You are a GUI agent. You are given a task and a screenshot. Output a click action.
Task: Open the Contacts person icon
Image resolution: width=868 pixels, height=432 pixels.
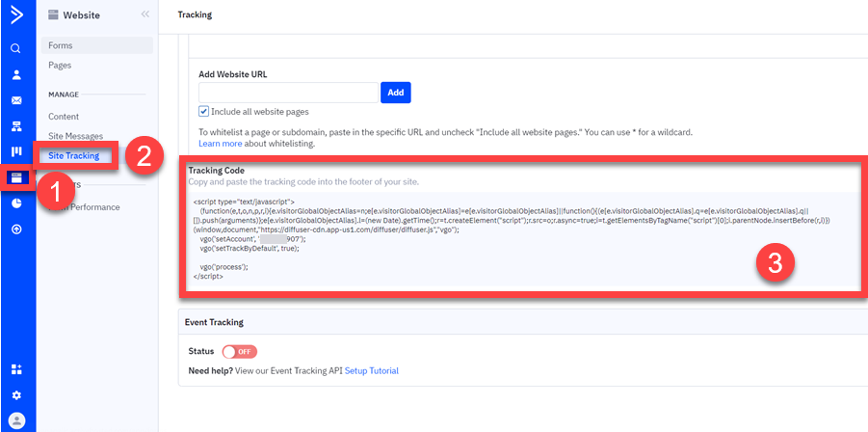tap(16, 75)
